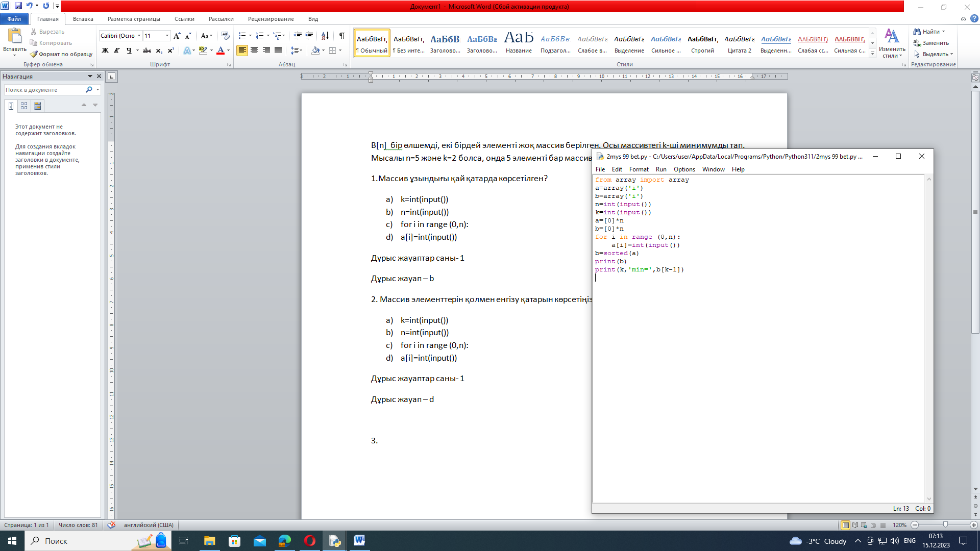Expand the styles gallery arrow
The height and width of the screenshot is (551, 980).
[872, 54]
